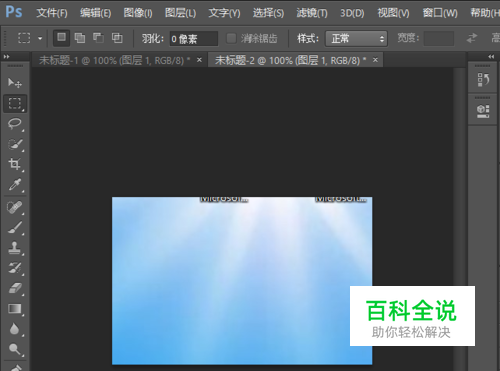The width and height of the screenshot is (500, 371).
Task: Select the Rectangular Marquee tool in toolbox
Action: [15, 103]
